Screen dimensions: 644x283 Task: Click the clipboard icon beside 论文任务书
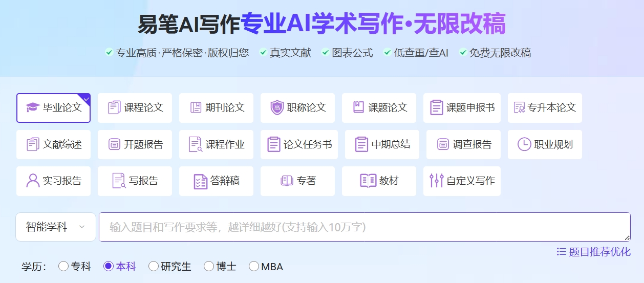click(x=274, y=144)
